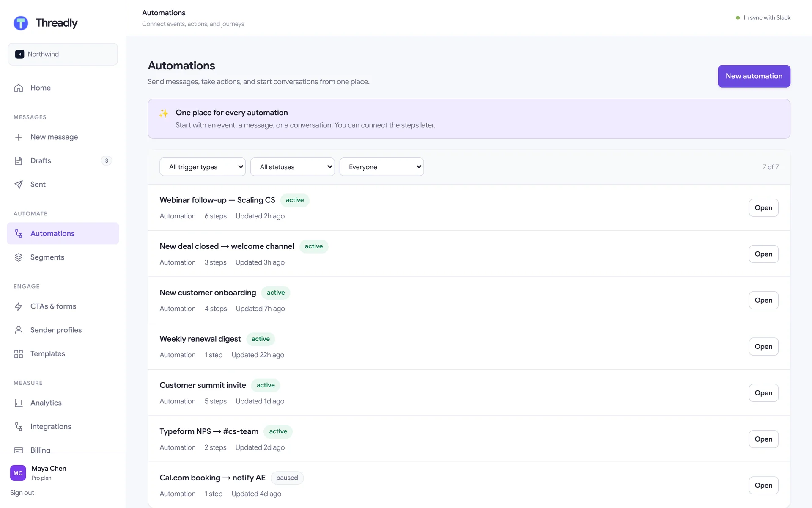Click the Threadly logo icon
Viewport: 812px width, 508px height.
click(21, 23)
